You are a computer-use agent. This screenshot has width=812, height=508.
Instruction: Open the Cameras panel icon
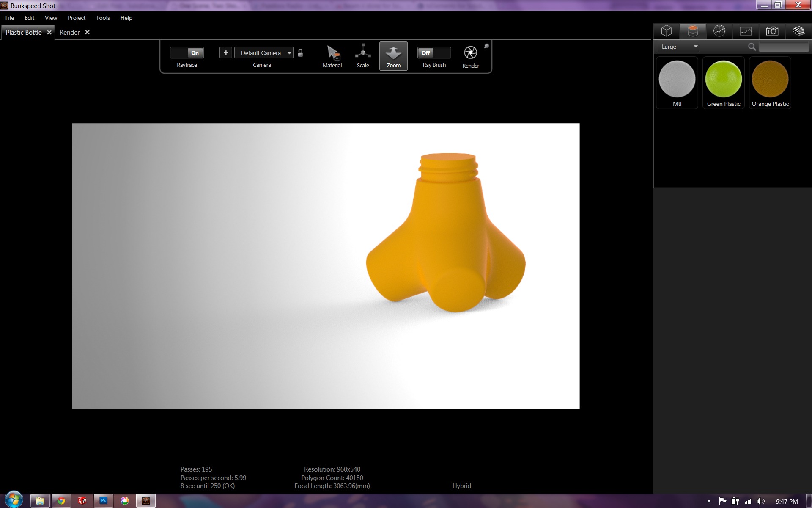[x=772, y=31]
